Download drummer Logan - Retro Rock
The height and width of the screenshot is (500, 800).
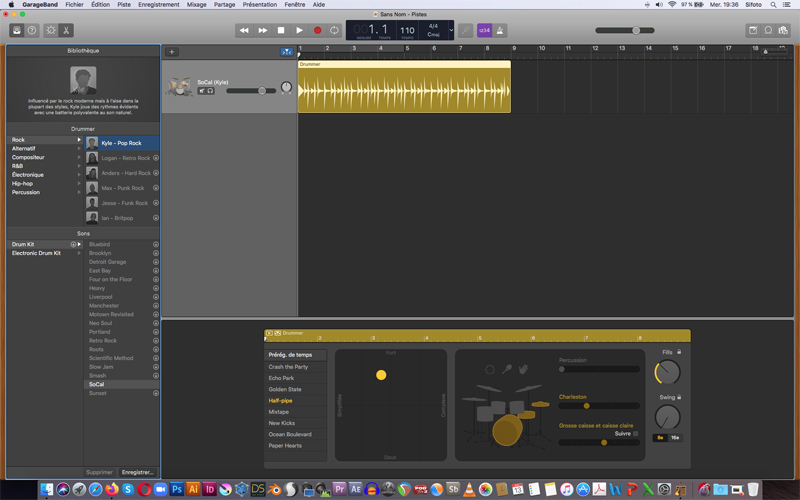156,158
